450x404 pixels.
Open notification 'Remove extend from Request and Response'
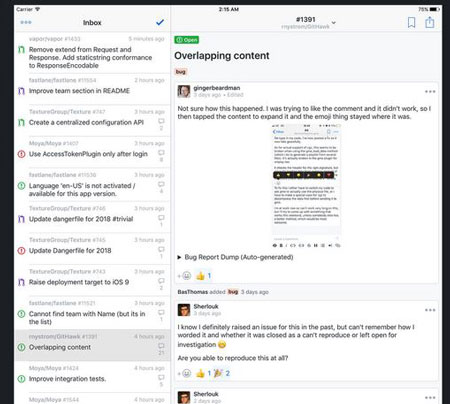click(92, 53)
